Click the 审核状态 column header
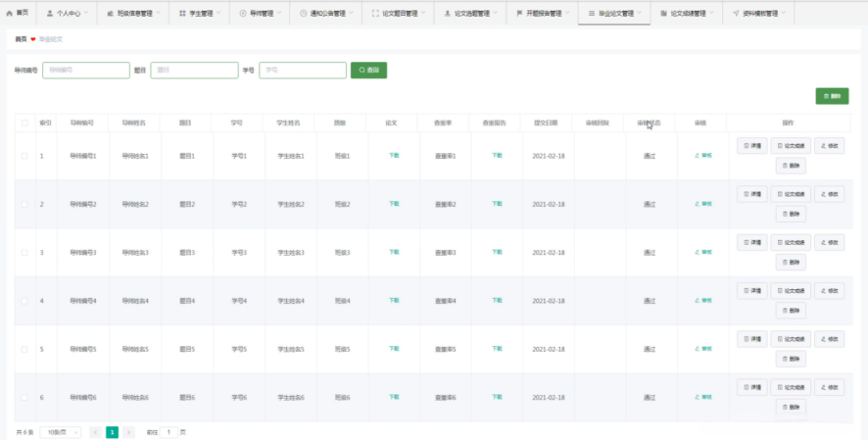Screen dimensions: 868x442 (649, 123)
